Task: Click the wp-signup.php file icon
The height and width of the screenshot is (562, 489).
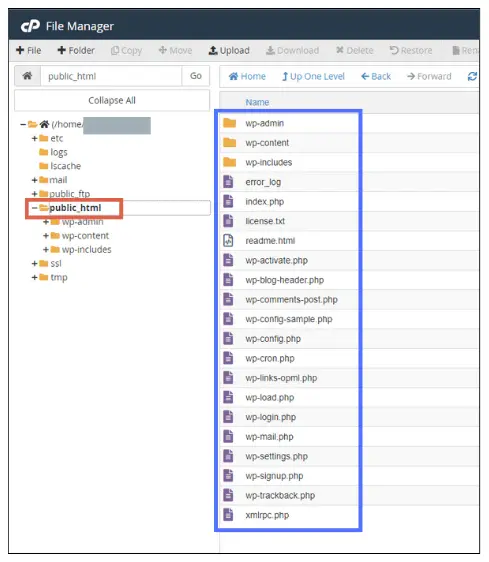Action: pos(228,476)
